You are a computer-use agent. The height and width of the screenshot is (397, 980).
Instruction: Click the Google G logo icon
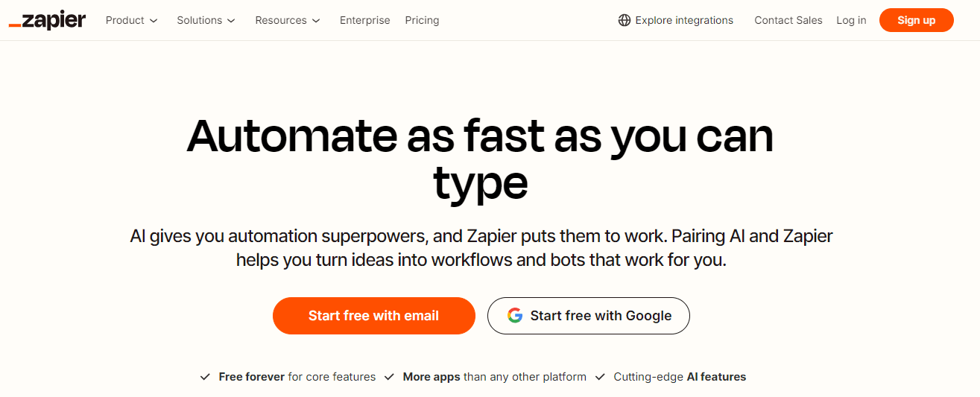[515, 316]
